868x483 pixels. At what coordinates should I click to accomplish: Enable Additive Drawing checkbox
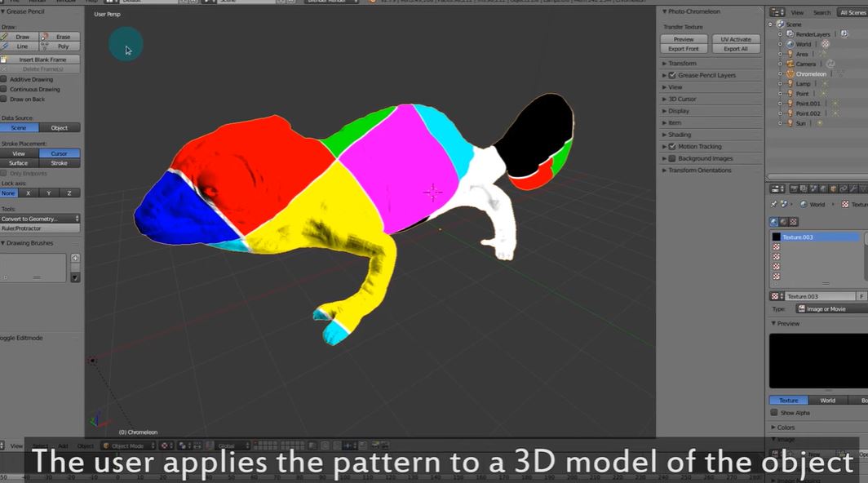pos(4,79)
